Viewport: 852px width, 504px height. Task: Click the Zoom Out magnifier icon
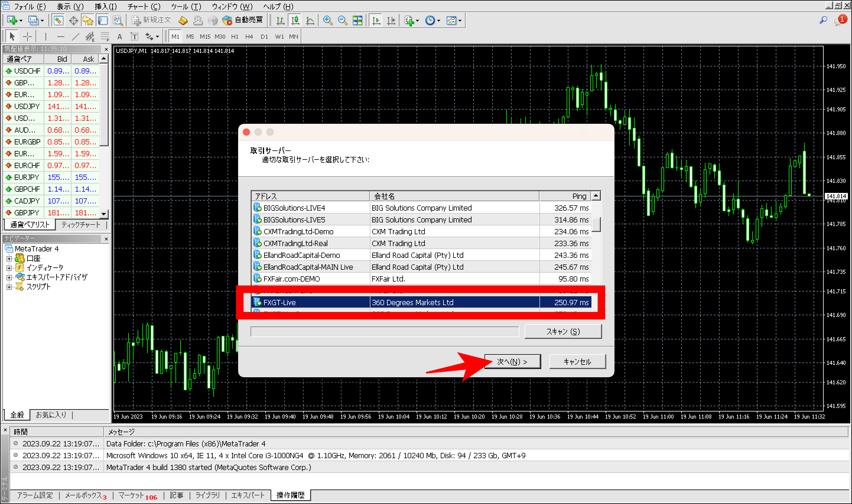click(x=342, y=20)
